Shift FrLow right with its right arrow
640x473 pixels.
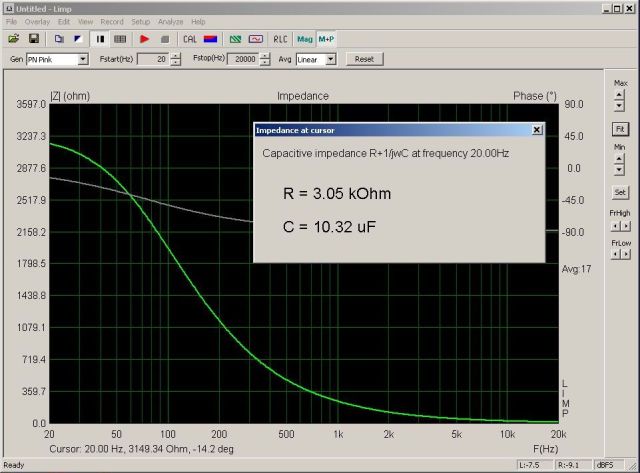(x=626, y=254)
